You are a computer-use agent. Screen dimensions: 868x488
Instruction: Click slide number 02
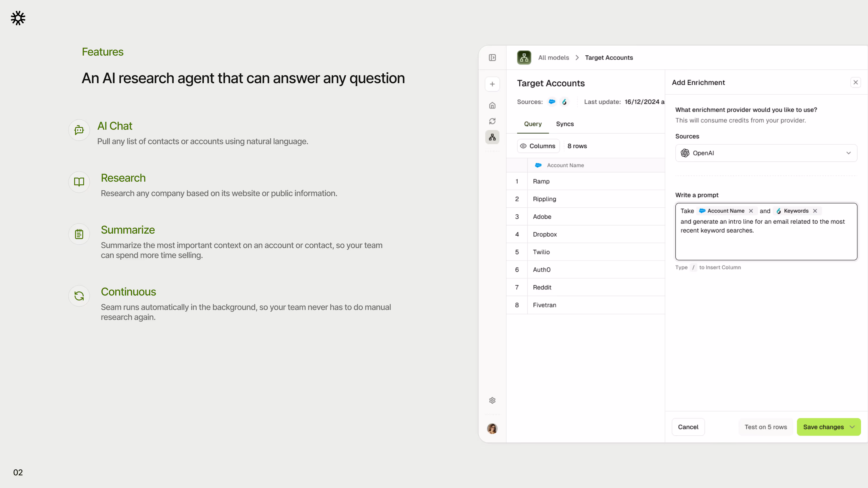click(18, 472)
